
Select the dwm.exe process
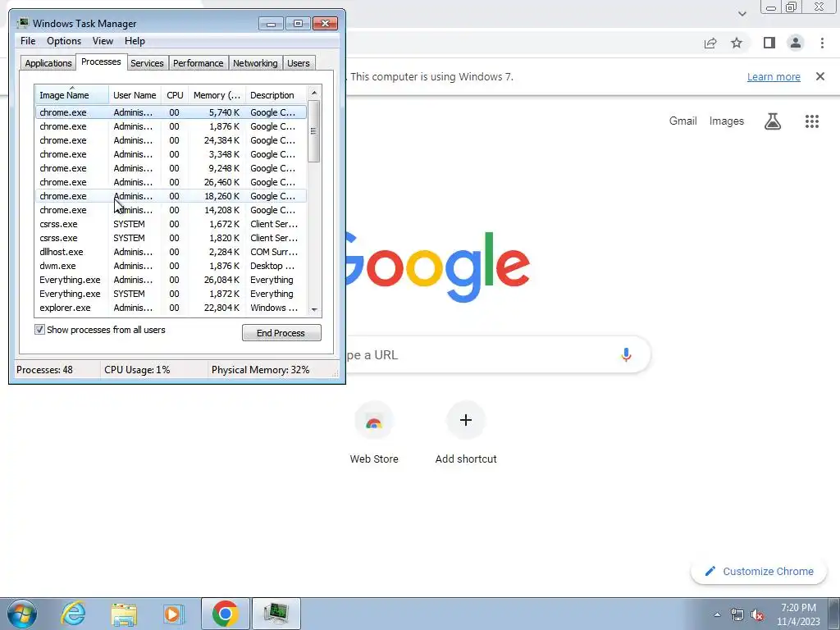click(x=171, y=266)
